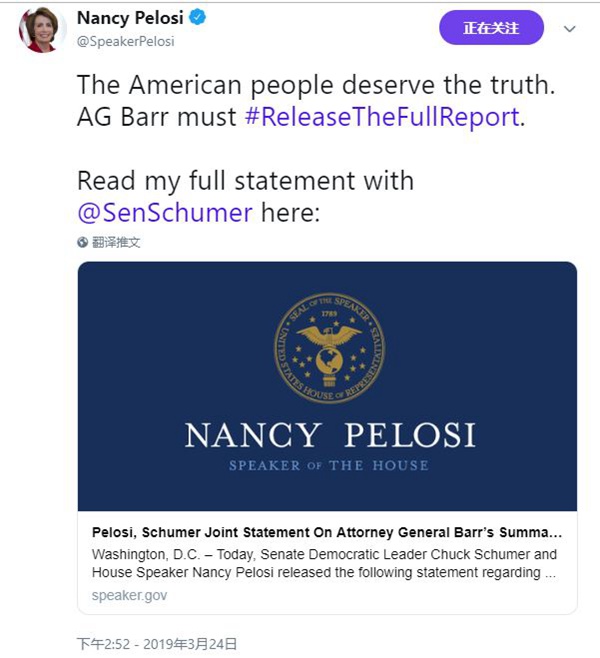Open the @SenSchumer mention
This screenshot has width=600, height=658.
coord(164,212)
